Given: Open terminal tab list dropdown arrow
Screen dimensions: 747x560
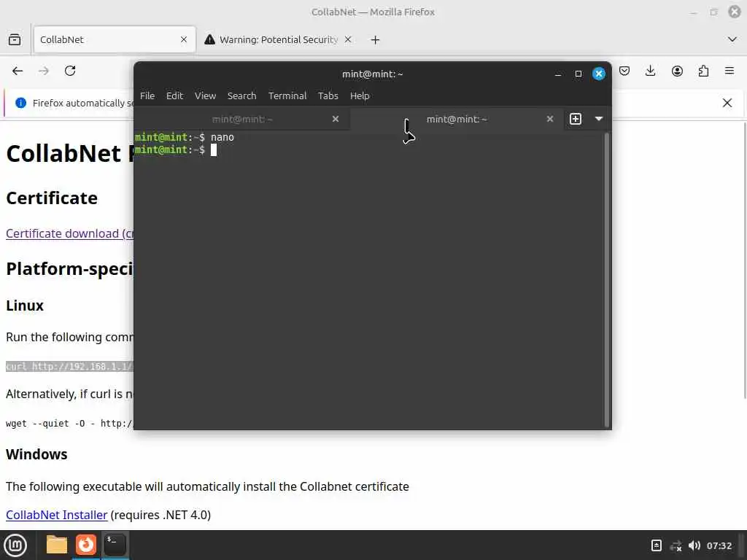Looking at the screenshot, I should pos(599,119).
